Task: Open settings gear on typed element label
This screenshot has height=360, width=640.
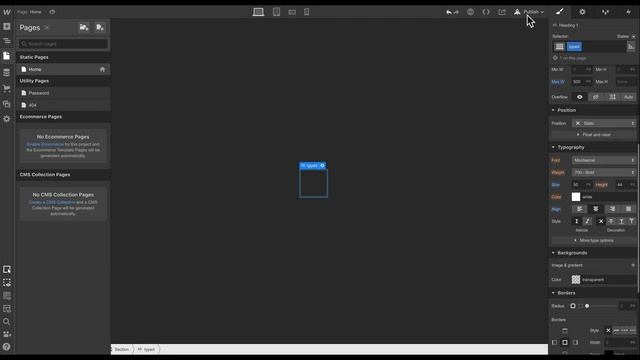Action: pos(322,166)
